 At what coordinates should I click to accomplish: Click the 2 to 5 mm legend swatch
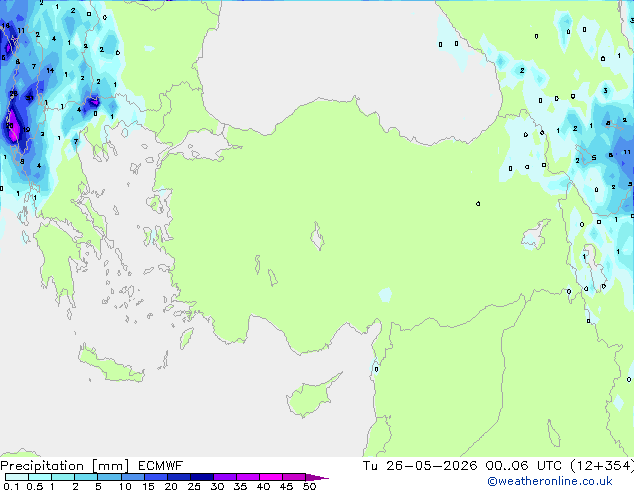point(86,477)
